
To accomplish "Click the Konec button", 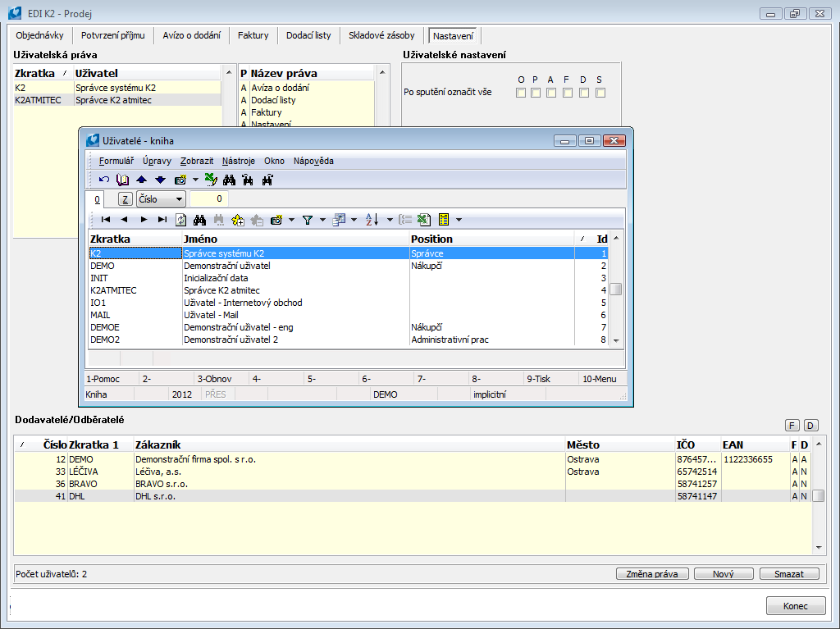I will 796,606.
